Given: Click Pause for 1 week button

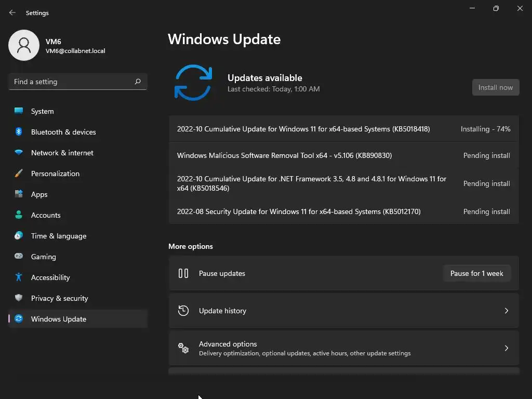Looking at the screenshot, I should click(477, 273).
